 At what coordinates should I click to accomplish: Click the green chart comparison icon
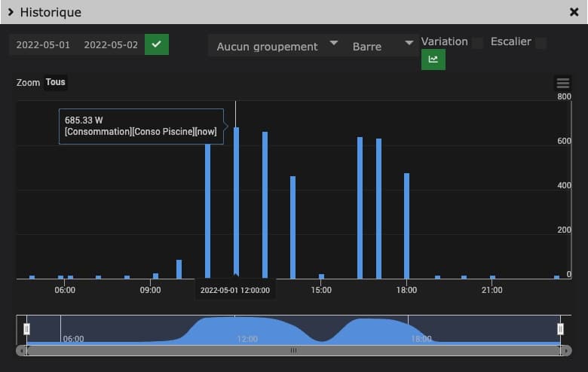coord(433,59)
